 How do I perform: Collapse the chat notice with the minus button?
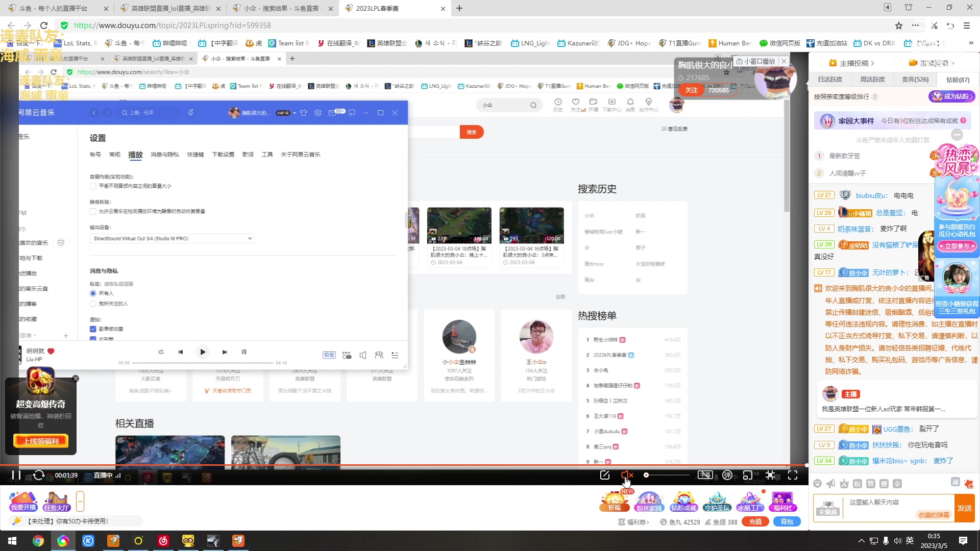(957, 135)
